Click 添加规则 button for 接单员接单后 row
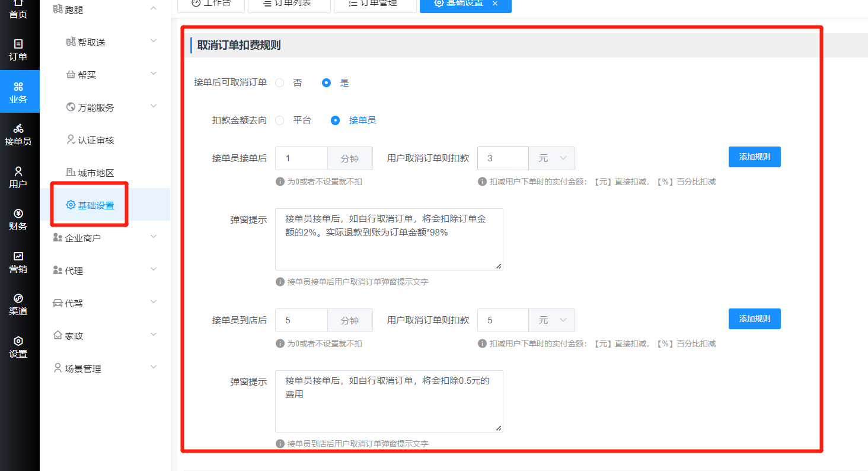 coord(754,157)
